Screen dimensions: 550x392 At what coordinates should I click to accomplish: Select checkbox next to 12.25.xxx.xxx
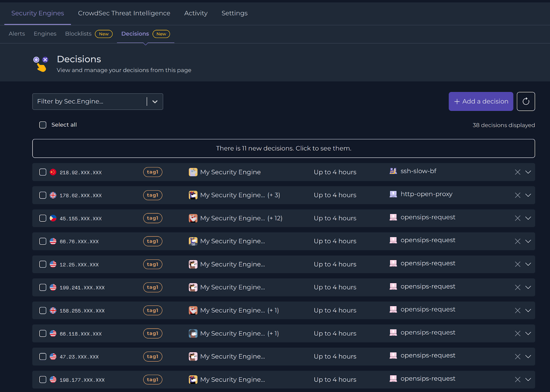tap(43, 264)
